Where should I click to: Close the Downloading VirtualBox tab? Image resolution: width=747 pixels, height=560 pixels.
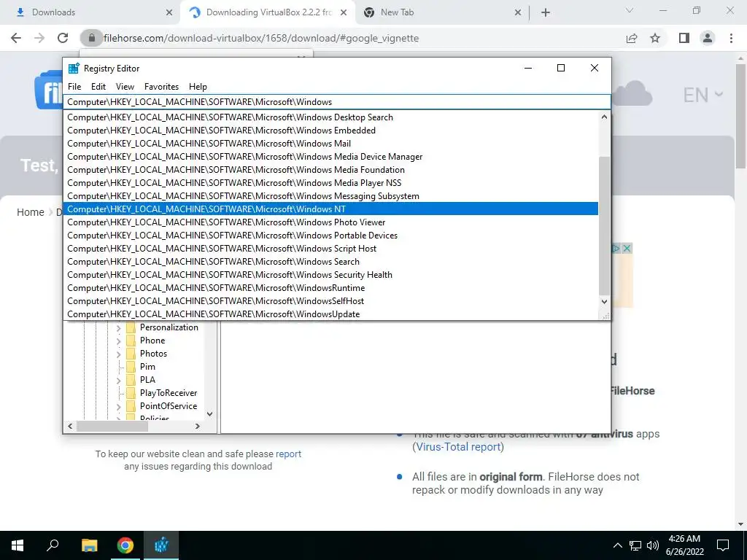[344, 12]
